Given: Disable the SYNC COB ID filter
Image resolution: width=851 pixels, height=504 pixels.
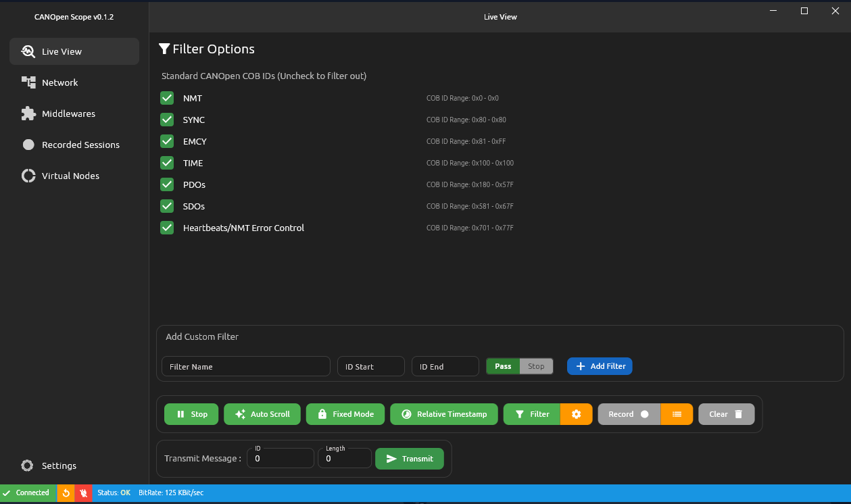Looking at the screenshot, I should (x=166, y=120).
